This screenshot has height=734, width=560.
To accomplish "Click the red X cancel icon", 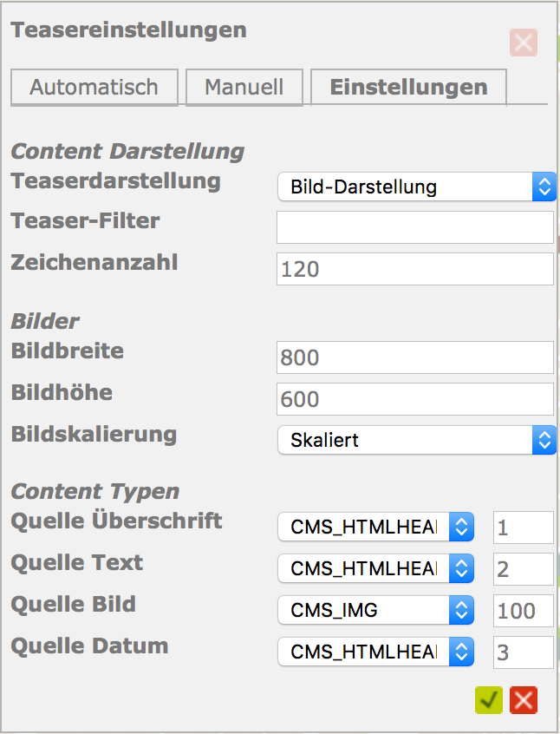I will click(524, 699).
